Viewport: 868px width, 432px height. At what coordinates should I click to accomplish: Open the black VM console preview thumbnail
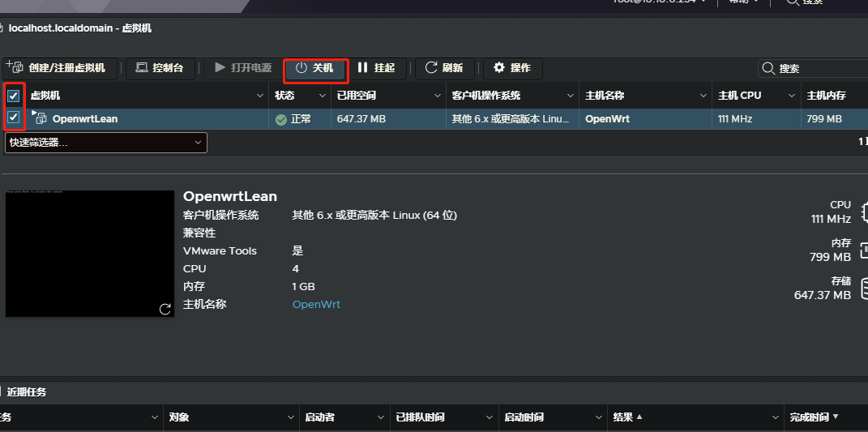[89, 254]
